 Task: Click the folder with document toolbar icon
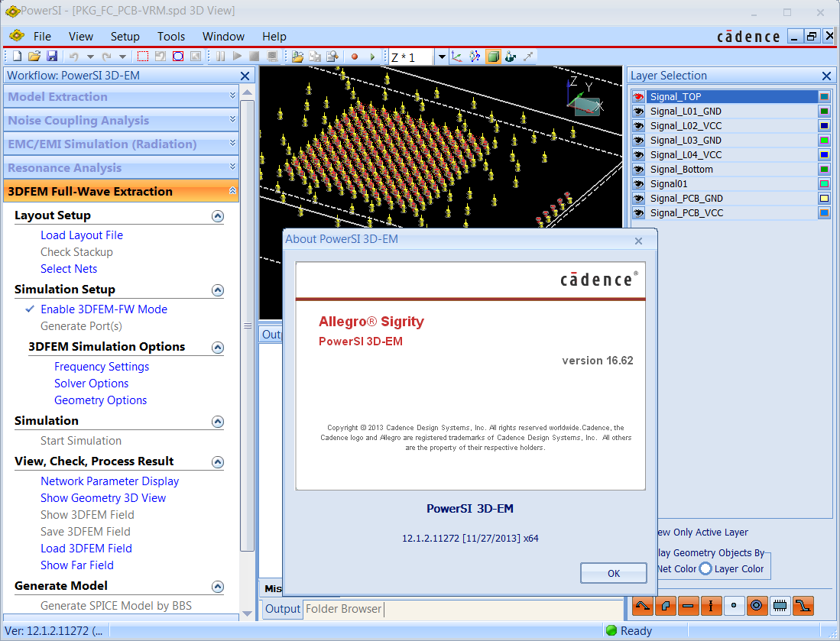coord(298,57)
